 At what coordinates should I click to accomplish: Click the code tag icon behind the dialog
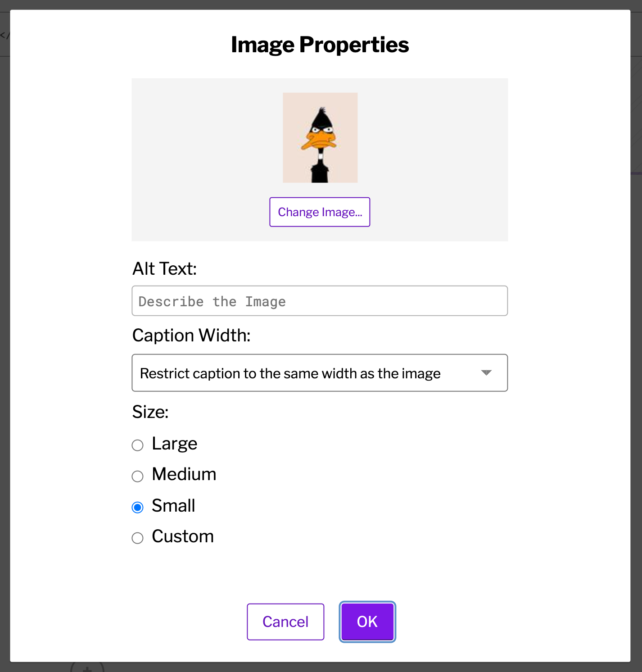point(5,35)
